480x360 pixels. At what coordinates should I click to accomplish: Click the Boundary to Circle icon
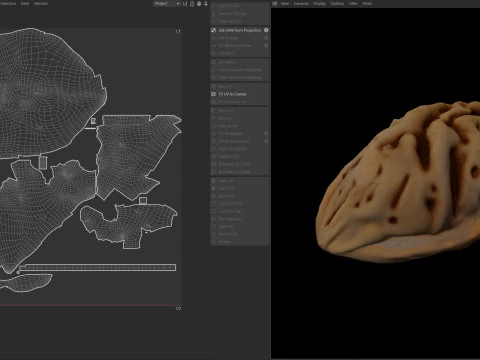[x=214, y=164]
